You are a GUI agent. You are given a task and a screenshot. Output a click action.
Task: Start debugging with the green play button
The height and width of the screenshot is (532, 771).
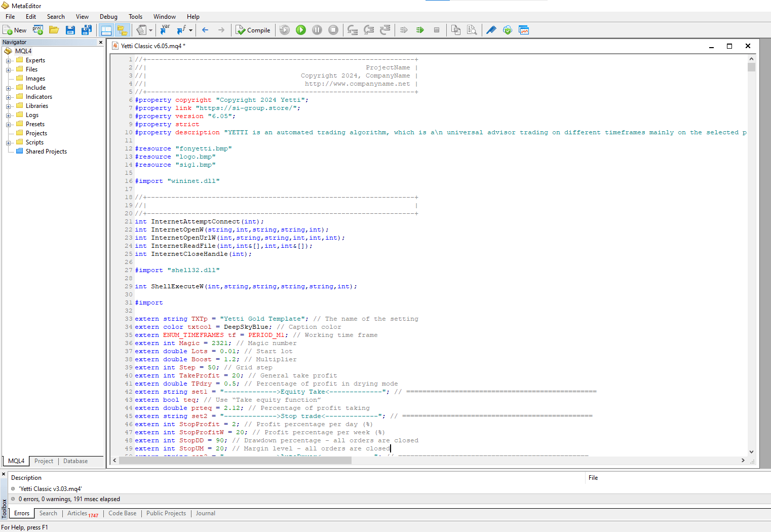301,30
